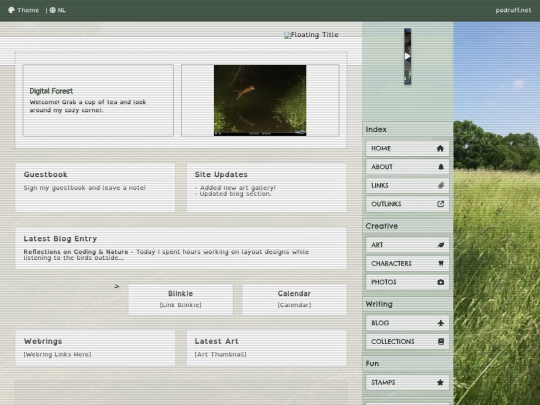Click the Fun sidebar heading
540x405 pixels.
coord(372,364)
